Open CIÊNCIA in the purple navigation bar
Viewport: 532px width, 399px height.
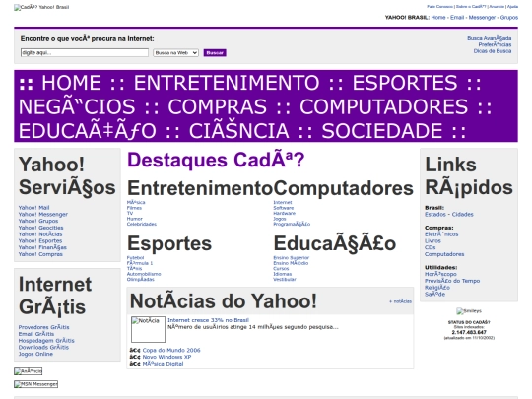pyautogui.click(x=238, y=131)
